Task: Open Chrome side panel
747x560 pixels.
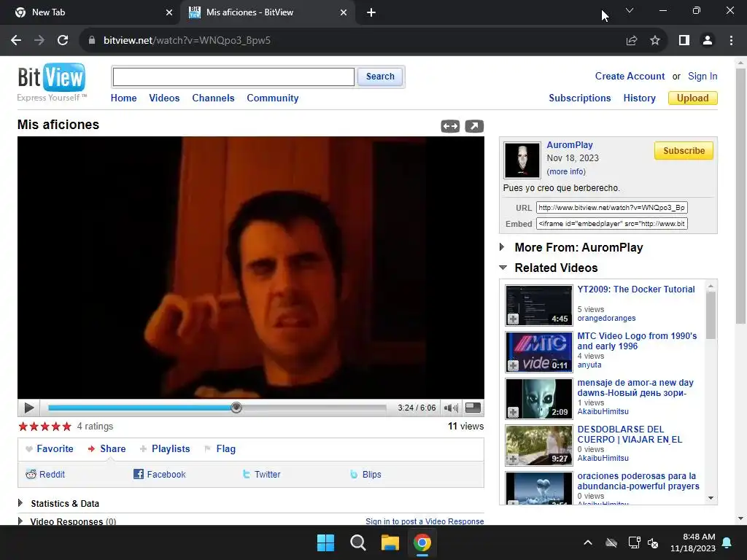Action: point(684,41)
